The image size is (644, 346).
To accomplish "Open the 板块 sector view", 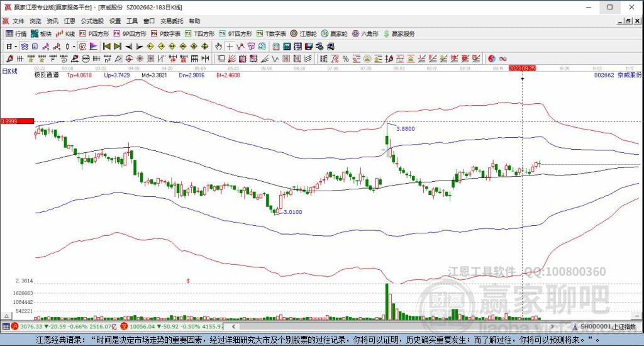I will click(41, 34).
